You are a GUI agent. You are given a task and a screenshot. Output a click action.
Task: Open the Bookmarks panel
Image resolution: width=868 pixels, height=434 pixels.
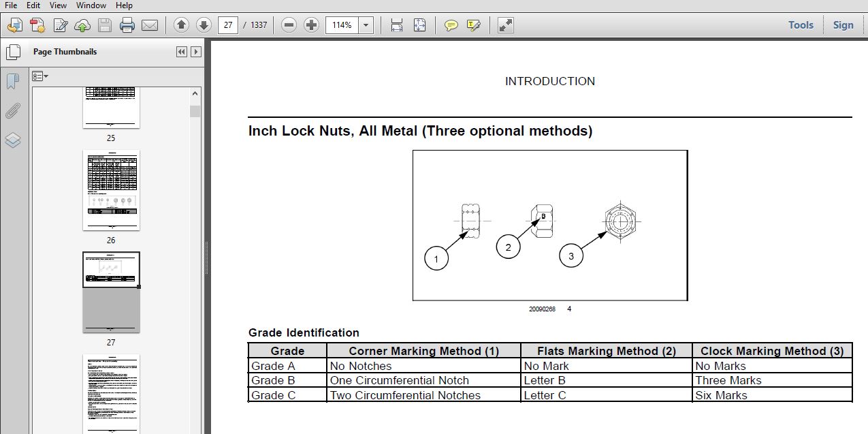click(12, 82)
